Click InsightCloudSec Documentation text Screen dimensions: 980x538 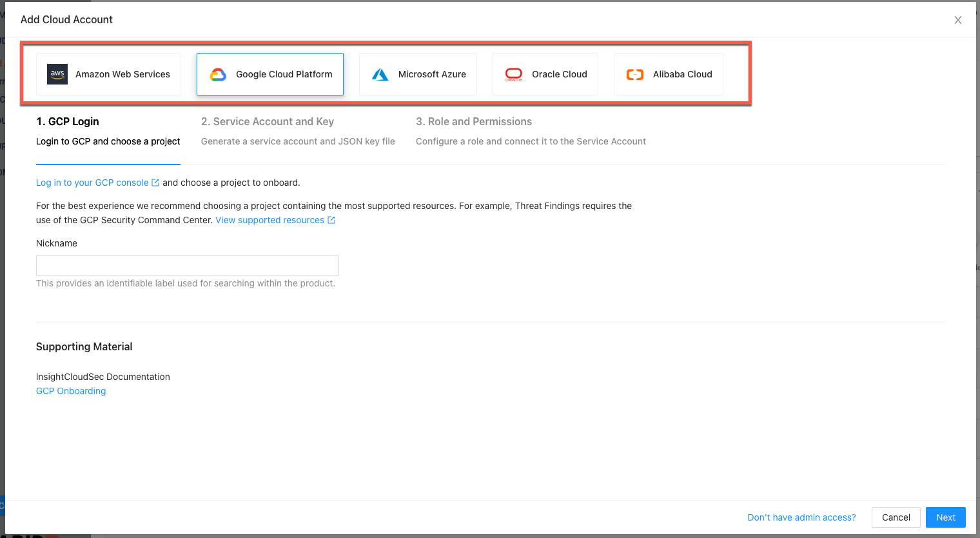pyautogui.click(x=103, y=377)
